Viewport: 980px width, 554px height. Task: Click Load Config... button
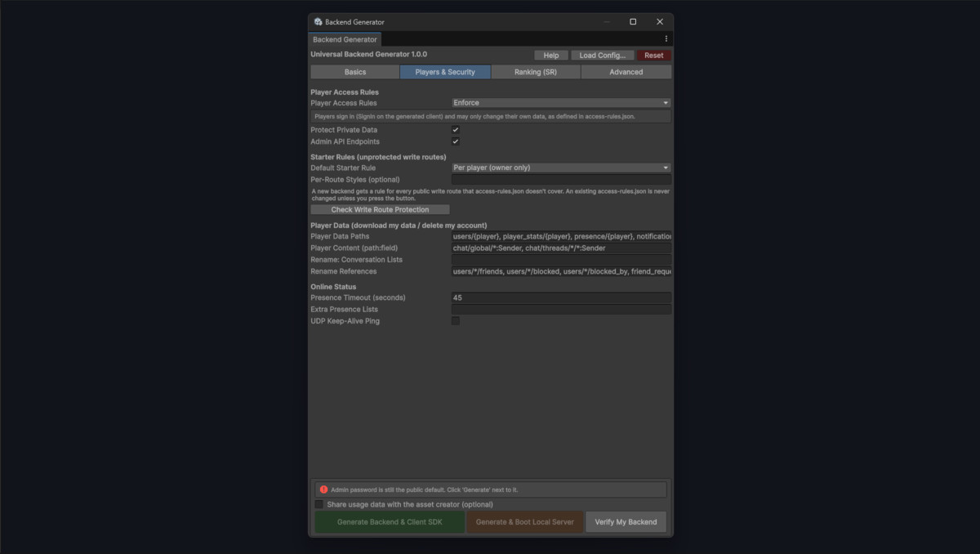[603, 56]
